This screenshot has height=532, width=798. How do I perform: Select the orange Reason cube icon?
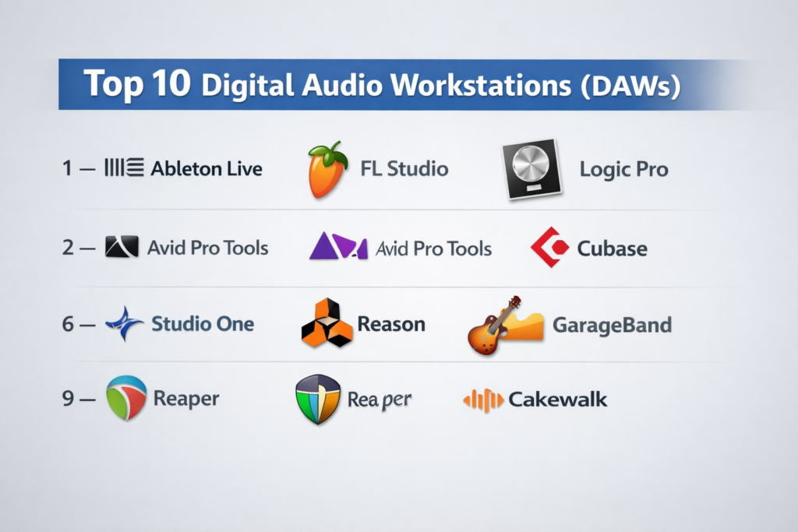[326, 323]
